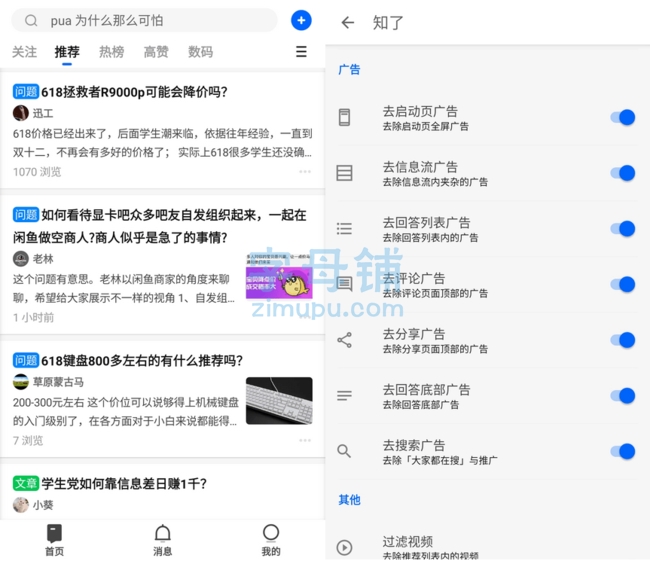Screen dimensions: 650x561
Task: Click the 1070 浏览 view count
Action: (x=37, y=172)
